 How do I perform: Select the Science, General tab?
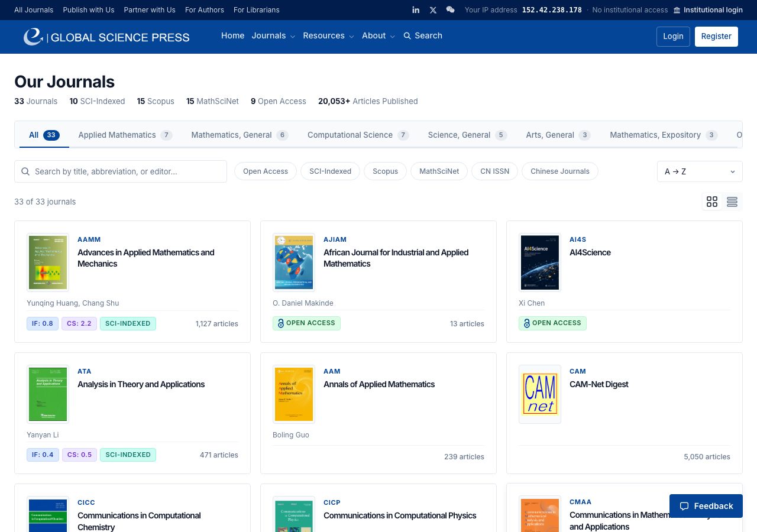467,135
